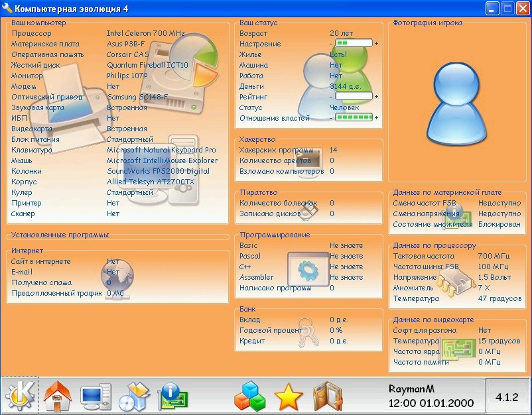The image size is (532, 415).
Task: Select monitor value Philips 107P
Action: click(127, 76)
